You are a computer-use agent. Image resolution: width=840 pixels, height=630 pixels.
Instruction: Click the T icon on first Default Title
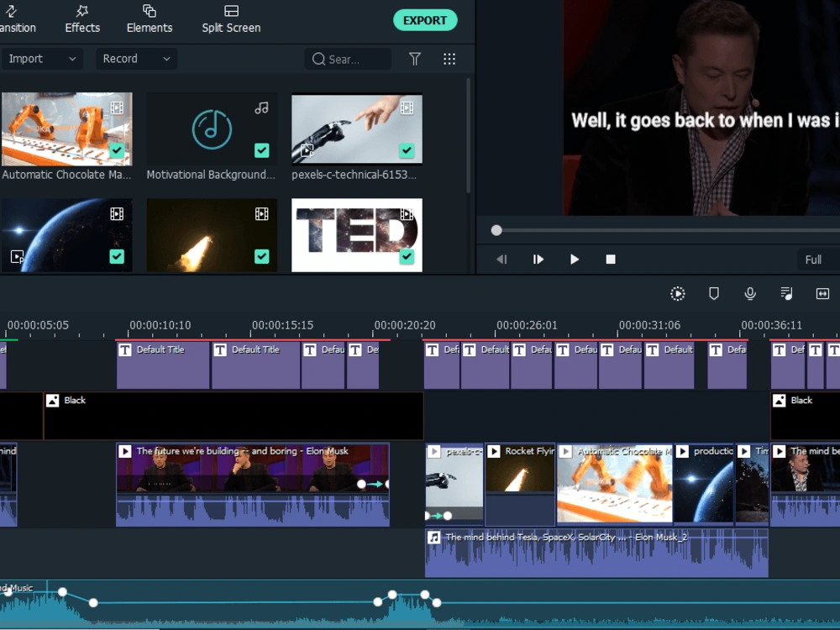click(125, 350)
